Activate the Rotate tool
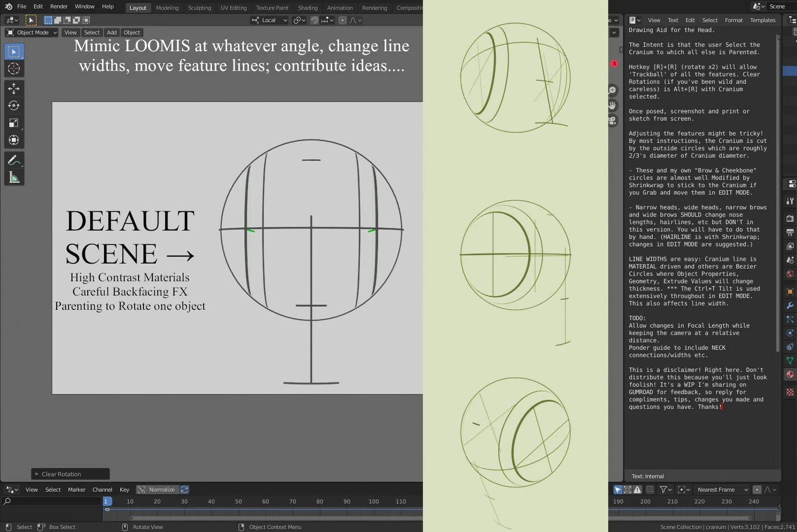Image resolution: width=797 pixels, height=532 pixels. pos(14,106)
